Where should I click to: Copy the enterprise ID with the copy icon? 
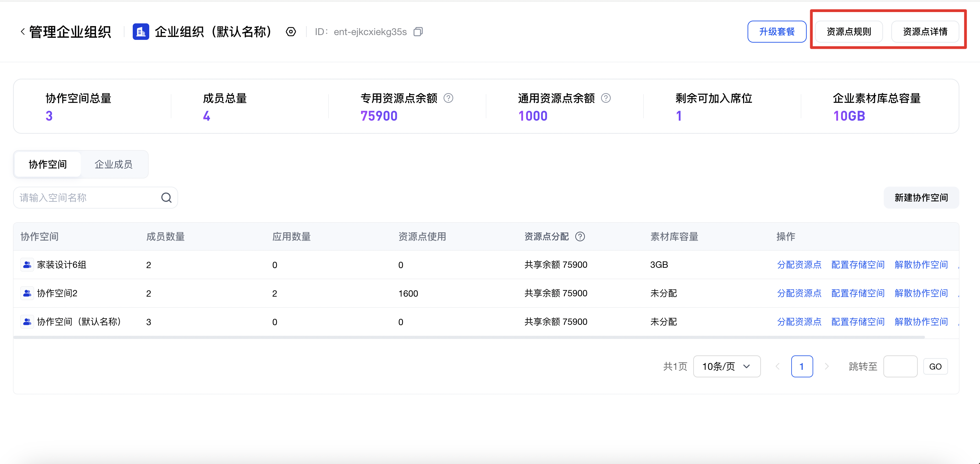point(418,32)
